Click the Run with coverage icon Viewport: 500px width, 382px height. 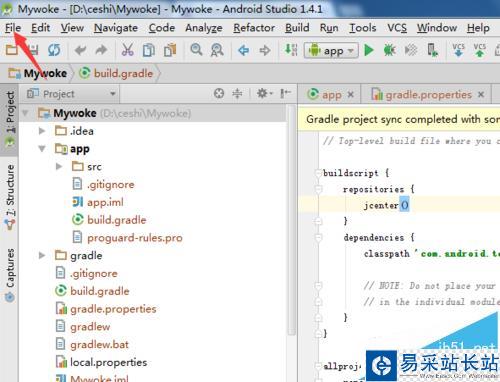click(411, 50)
